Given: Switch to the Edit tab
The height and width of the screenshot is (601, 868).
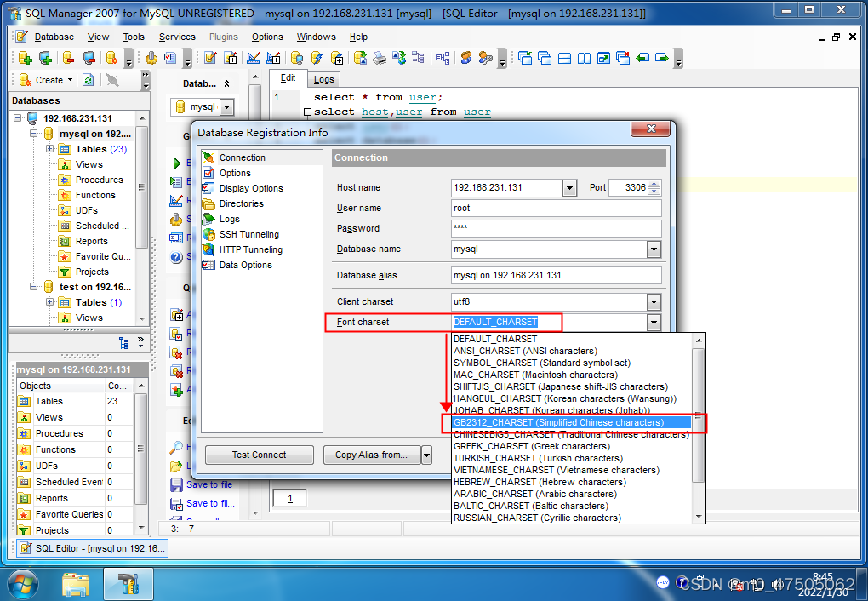Looking at the screenshot, I should 288,78.
